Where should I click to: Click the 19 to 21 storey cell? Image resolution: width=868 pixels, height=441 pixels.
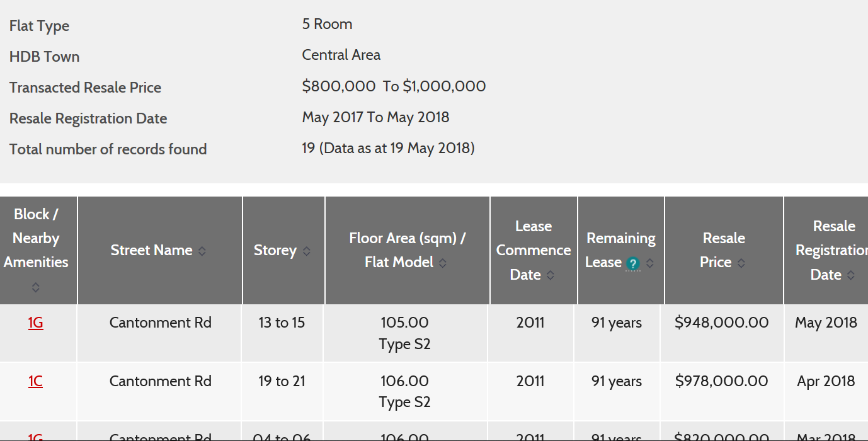(282, 381)
